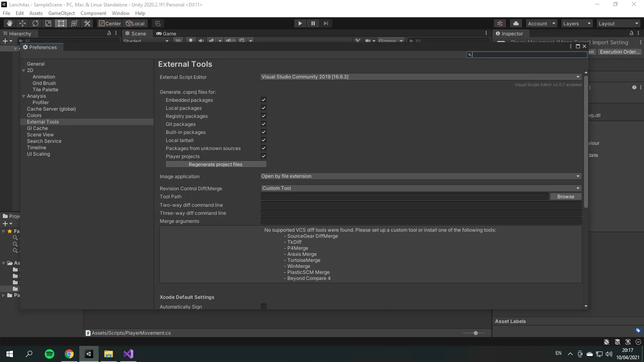Lock the Hierarchy panel

pos(109,33)
